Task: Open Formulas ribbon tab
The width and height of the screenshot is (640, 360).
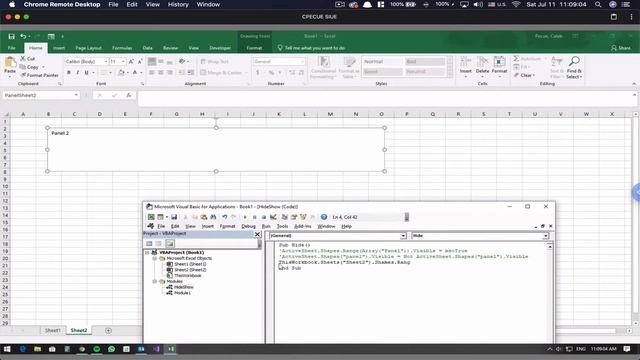Action: (x=122, y=48)
